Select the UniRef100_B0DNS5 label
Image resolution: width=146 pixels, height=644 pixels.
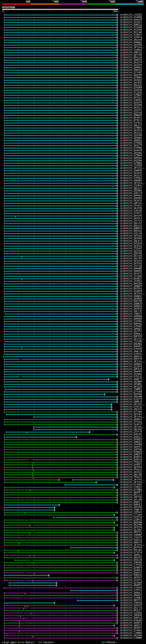pos(131,440)
